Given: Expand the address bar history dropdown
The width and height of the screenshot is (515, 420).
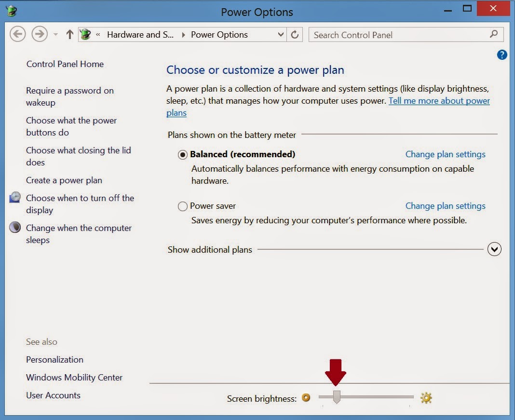Looking at the screenshot, I should (x=281, y=35).
